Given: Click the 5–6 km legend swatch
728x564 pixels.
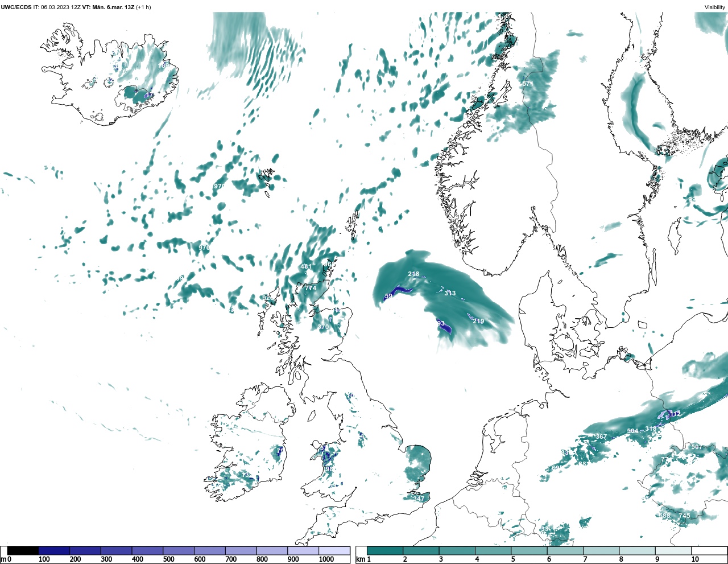Looking at the screenshot, I should coord(529,550).
